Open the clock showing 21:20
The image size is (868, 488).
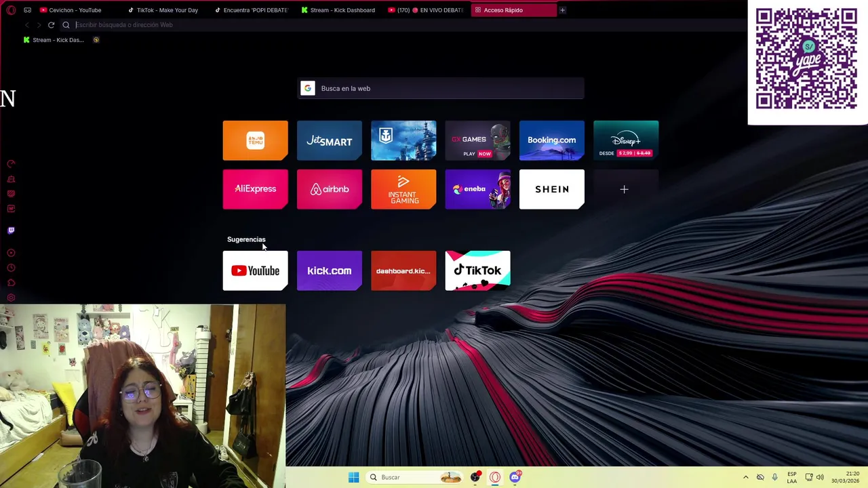pos(845,477)
